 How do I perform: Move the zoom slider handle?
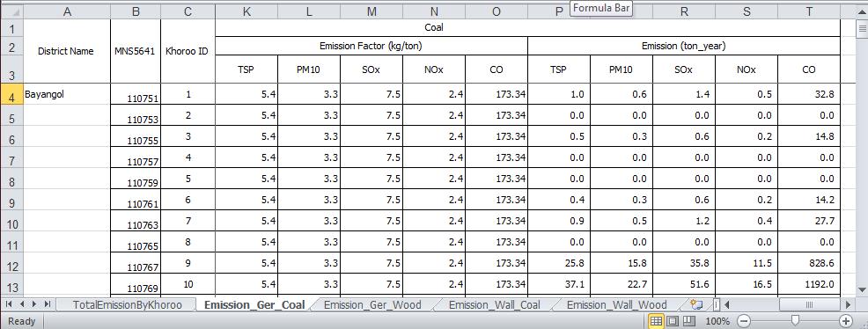(795, 321)
